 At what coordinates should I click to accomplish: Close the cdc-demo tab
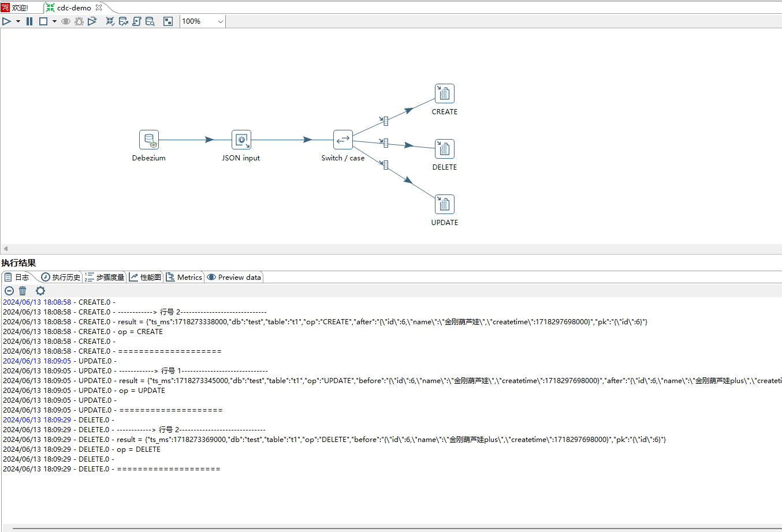coord(99,8)
